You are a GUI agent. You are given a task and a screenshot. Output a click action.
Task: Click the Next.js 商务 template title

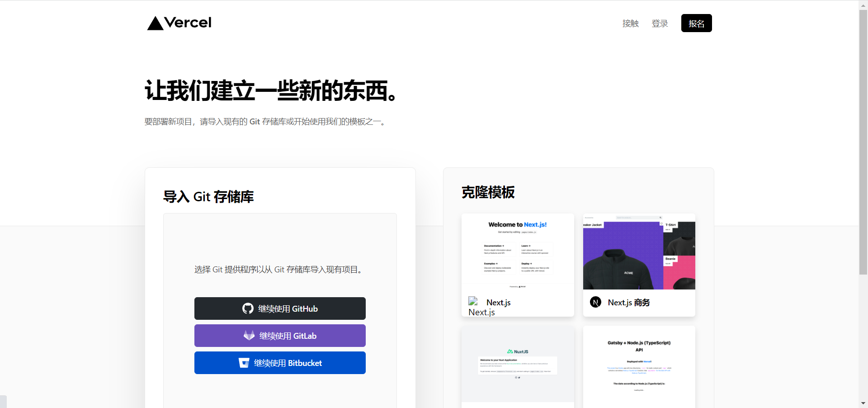(x=629, y=302)
